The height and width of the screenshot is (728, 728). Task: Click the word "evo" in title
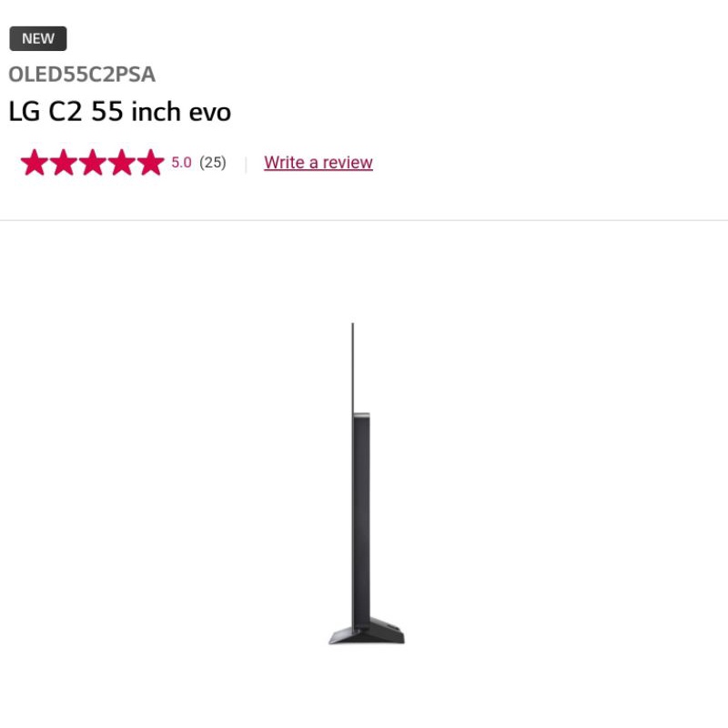210,113
